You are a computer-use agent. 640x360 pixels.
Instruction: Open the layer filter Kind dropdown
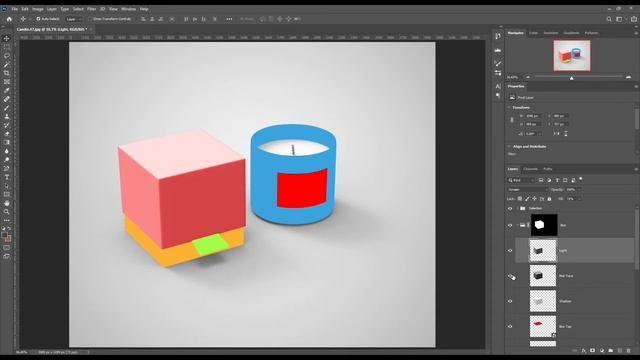[521, 180]
